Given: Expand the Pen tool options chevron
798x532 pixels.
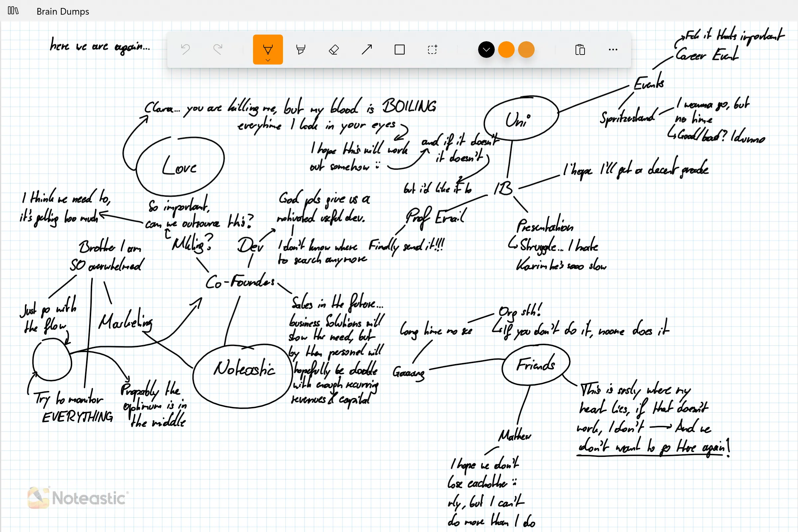Looking at the screenshot, I should click(x=268, y=60).
